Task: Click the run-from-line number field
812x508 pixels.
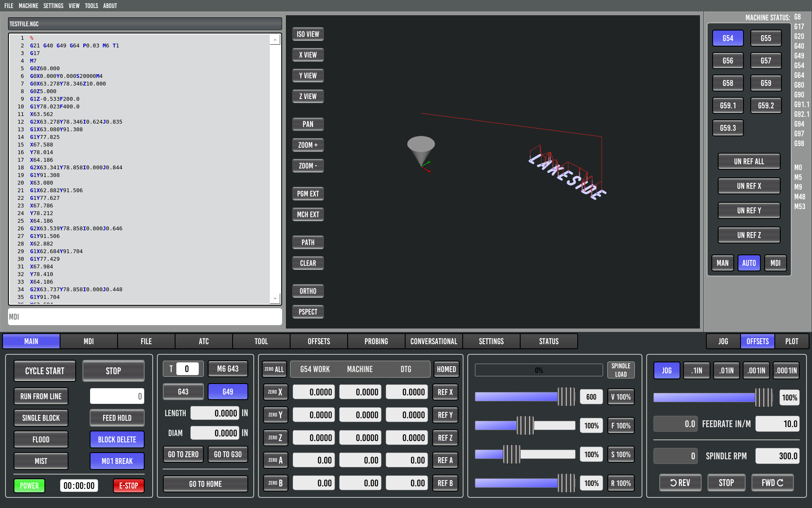Action: (117, 397)
